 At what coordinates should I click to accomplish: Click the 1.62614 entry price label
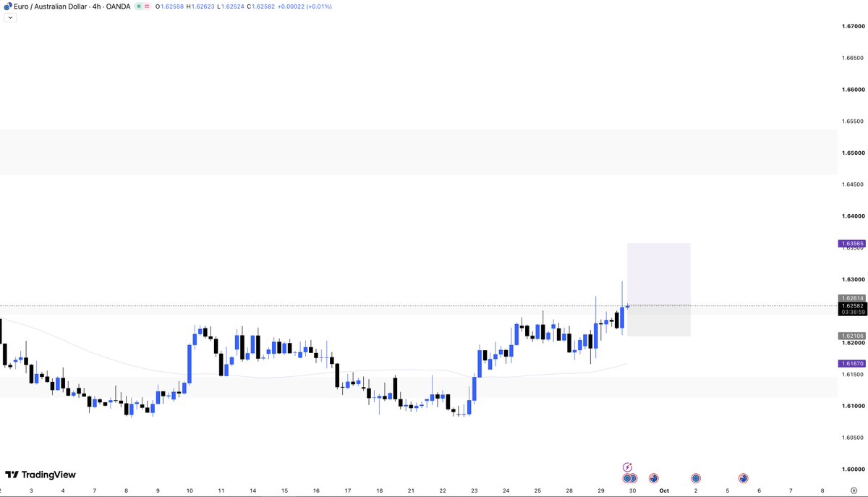[x=851, y=298]
